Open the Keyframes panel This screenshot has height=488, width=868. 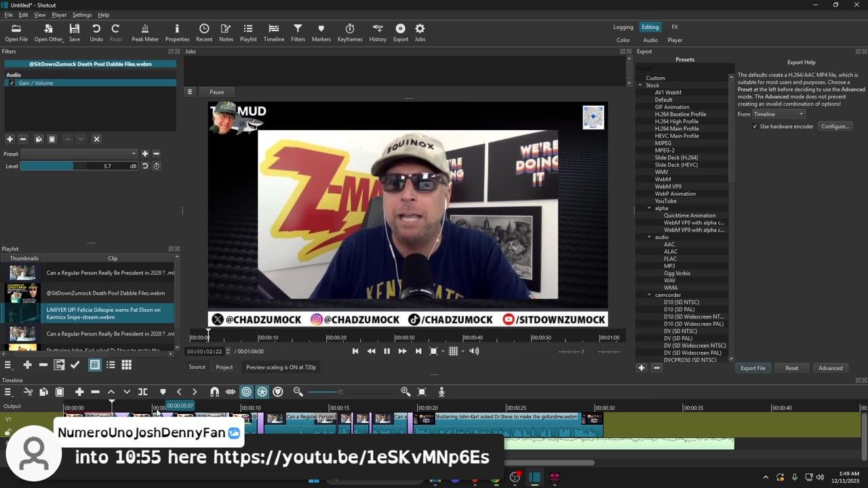click(350, 33)
